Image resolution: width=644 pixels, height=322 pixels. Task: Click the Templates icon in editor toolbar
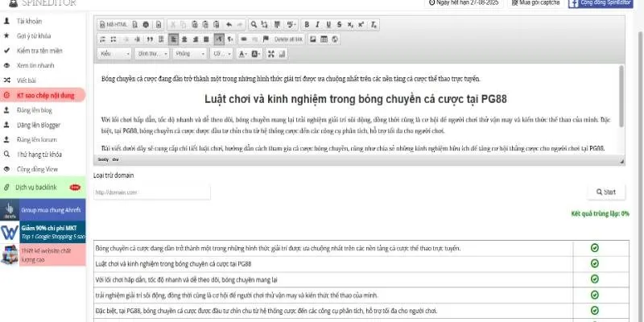click(x=159, y=25)
